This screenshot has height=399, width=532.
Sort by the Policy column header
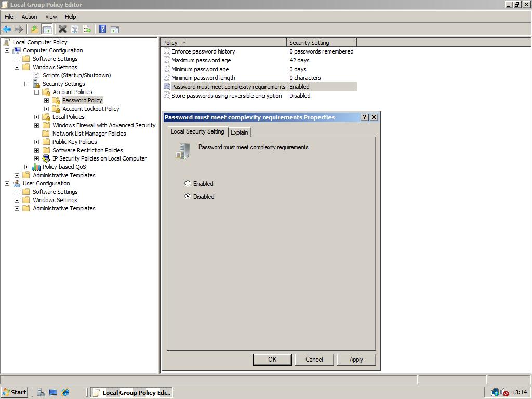coord(223,43)
